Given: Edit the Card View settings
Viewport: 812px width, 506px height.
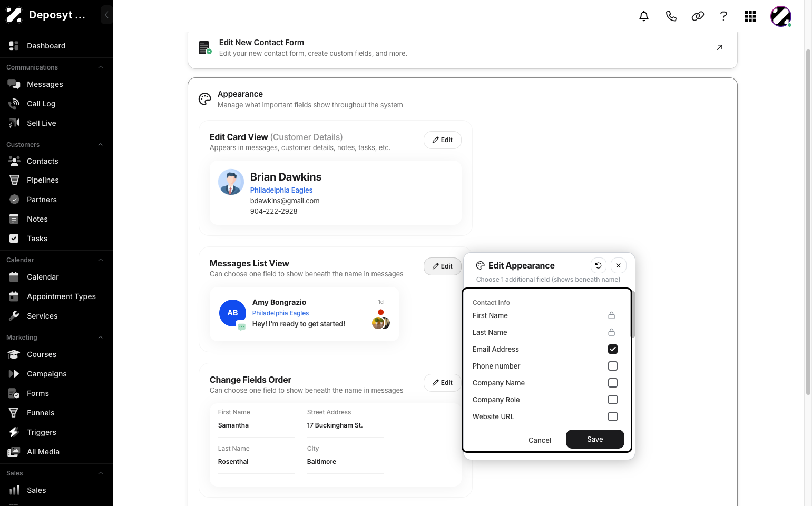Looking at the screenshot, I should [443, 140].
